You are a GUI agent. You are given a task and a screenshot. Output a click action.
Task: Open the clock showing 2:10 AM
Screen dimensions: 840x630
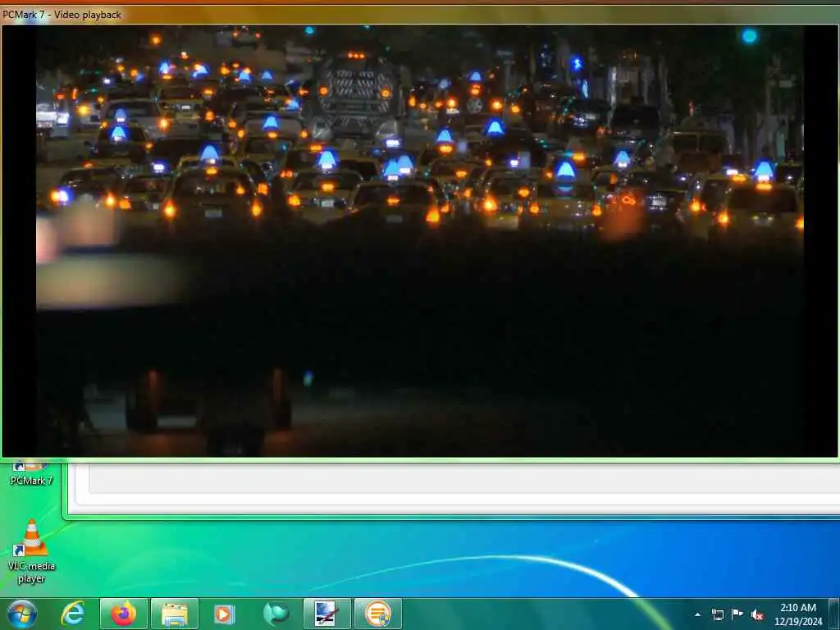[798, 614]
